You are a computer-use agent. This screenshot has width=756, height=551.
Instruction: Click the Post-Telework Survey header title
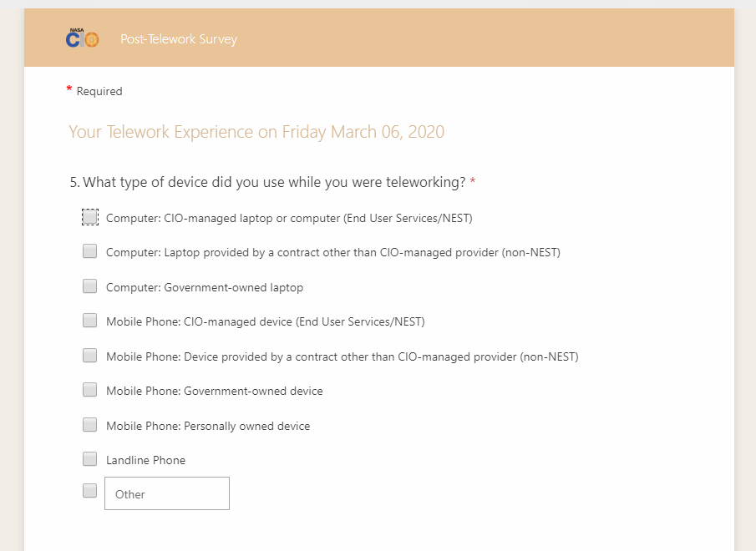179,39
